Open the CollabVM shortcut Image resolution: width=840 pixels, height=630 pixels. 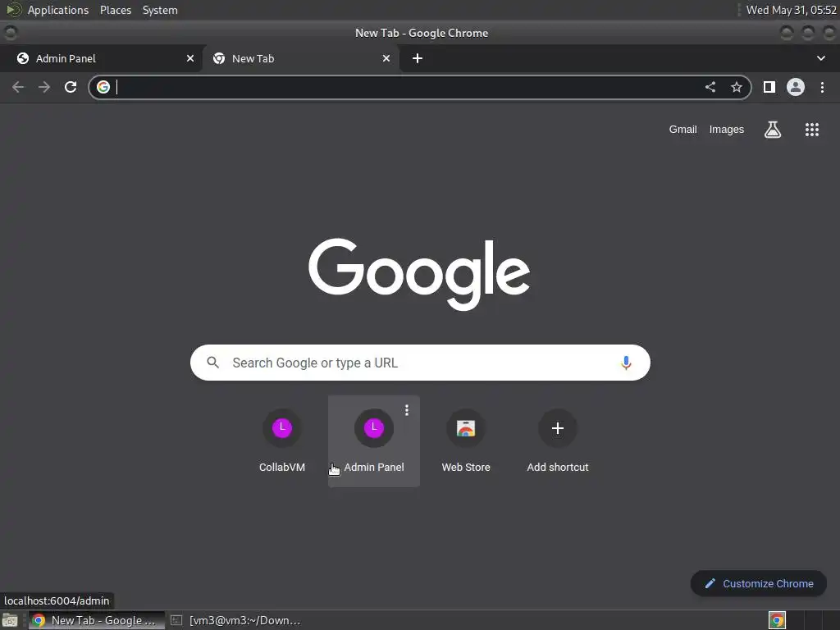click(x=282, y=441)
